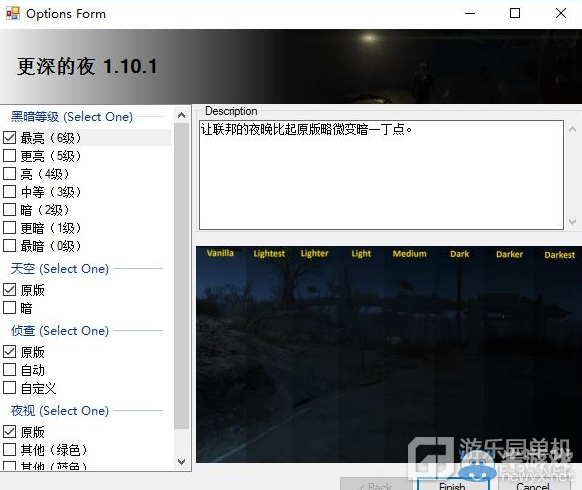Select the 亮（4级） darkness level
582x490 pixels.
pyautogui.click(x=9, y=174)
